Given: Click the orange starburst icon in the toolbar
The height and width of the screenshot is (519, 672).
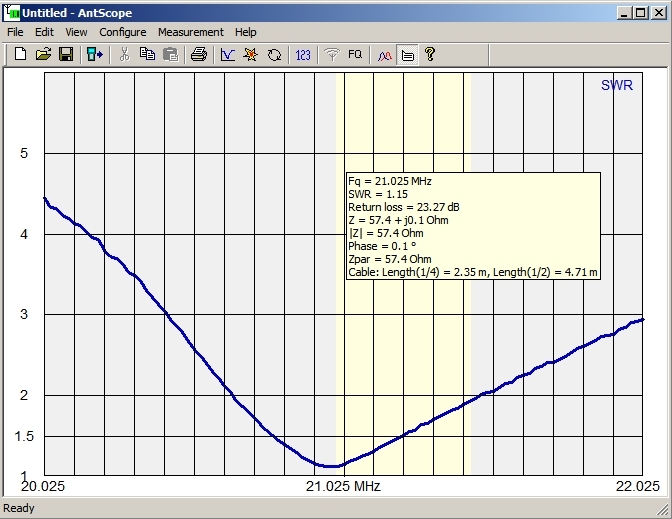Looking at the screenshot, I should (x=251, y=54).
